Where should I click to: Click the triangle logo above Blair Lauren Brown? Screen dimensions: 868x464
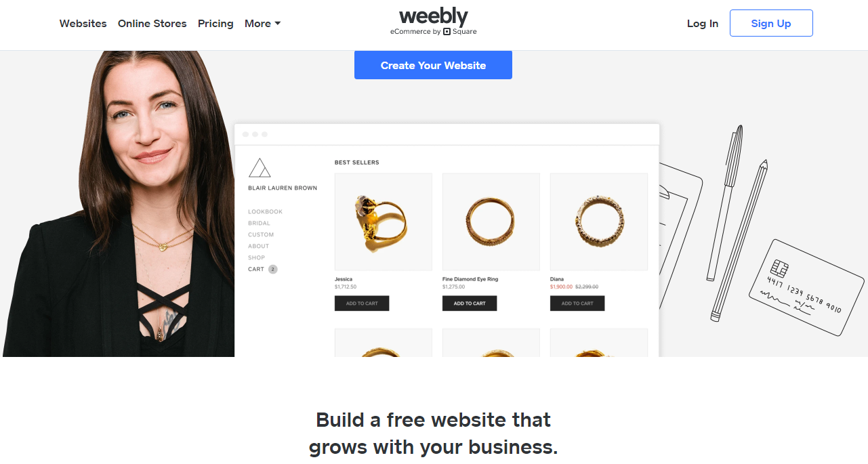tap(260, 168)
